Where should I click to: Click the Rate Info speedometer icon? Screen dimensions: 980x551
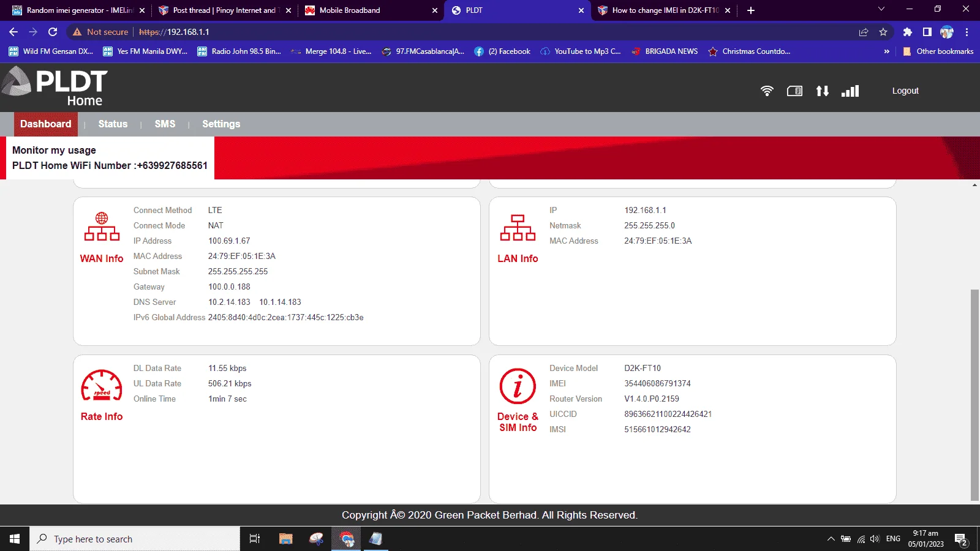coord(102,385)
